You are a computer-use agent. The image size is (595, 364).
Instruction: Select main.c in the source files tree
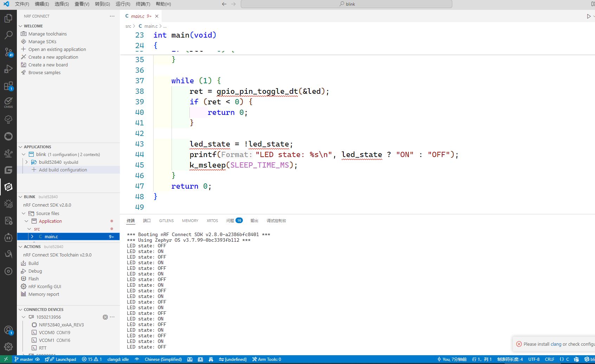click(68, 237)
